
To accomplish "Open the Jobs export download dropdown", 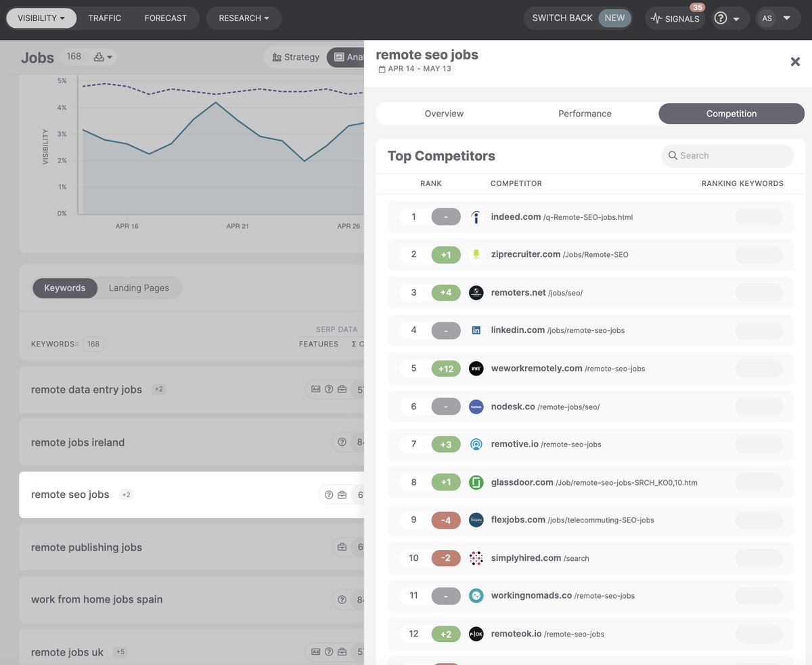I will pyautogui.click(x=104, y=57).
